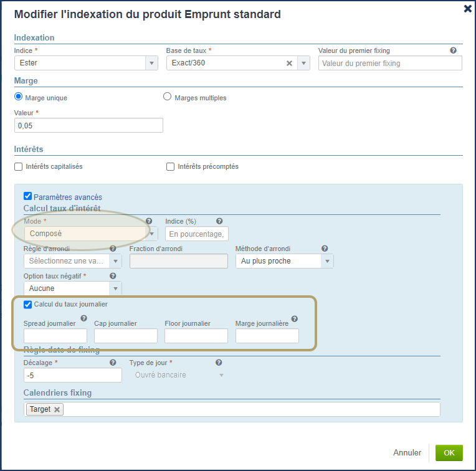
Task: Click the green OK button
Action: (x=449, y=453)
